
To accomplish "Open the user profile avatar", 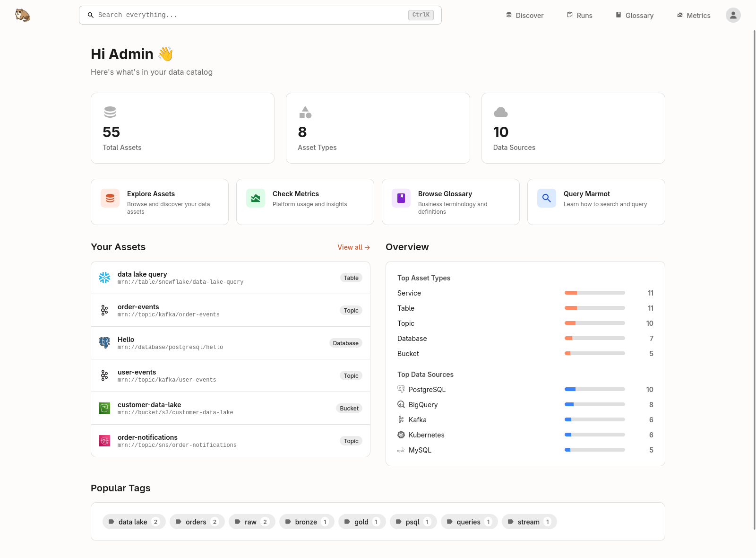I will click(733, 15).
